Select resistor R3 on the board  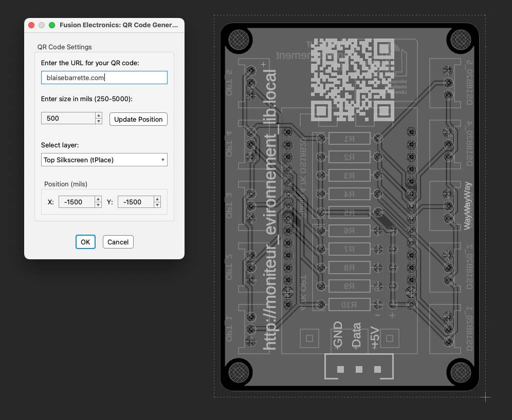point(350,176)
